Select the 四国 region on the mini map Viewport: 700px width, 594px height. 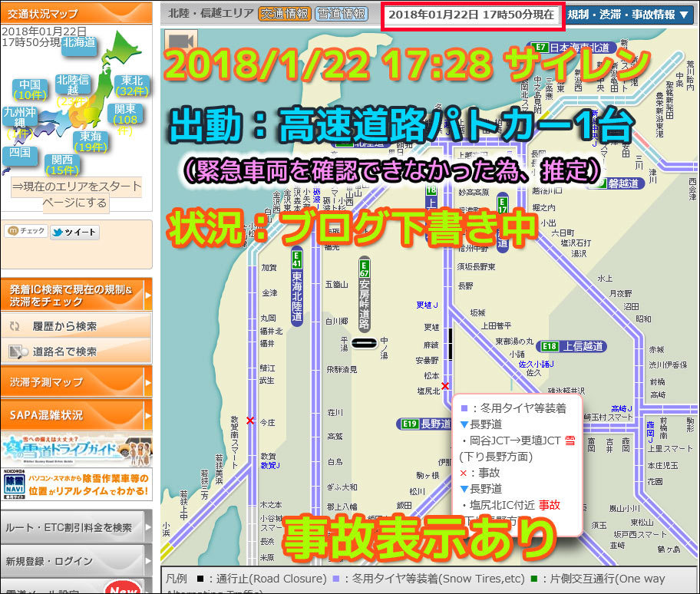[x=20, y=155]
